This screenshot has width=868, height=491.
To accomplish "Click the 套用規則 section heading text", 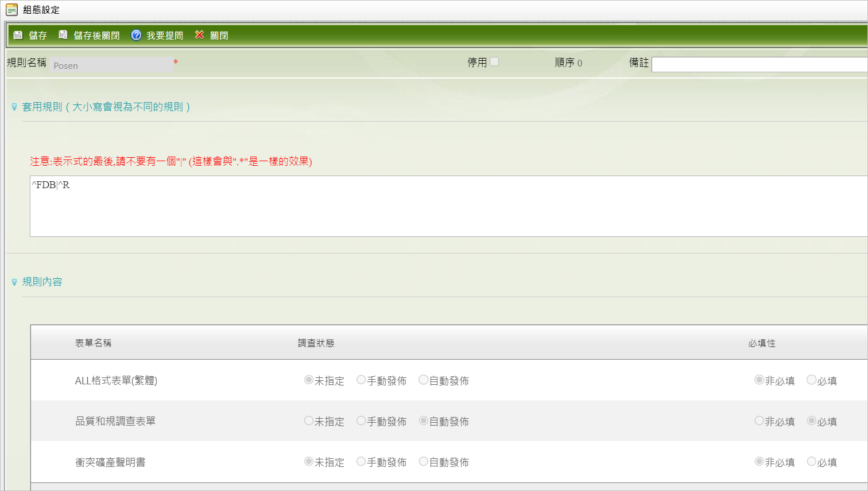I will click(x=106, y=107).
